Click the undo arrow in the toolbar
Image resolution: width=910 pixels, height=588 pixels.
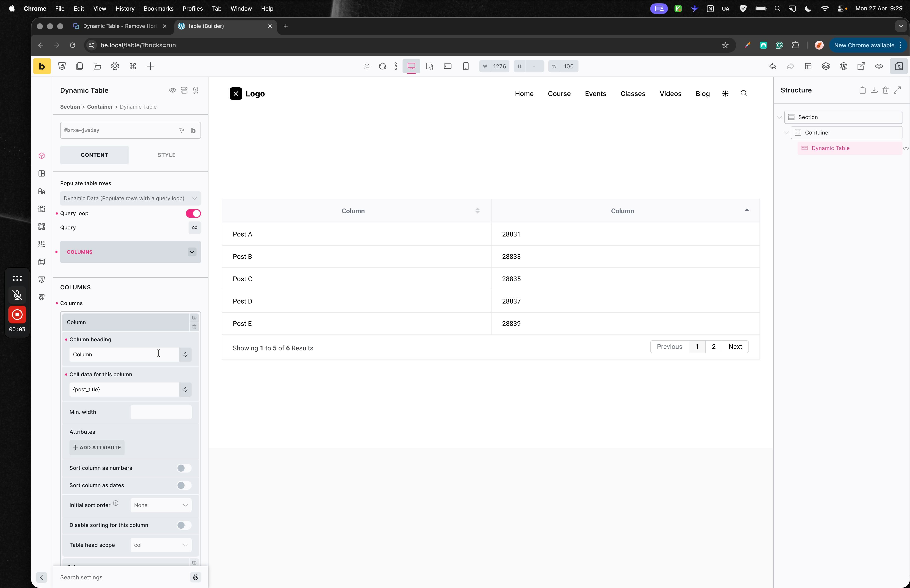[773, 66]
